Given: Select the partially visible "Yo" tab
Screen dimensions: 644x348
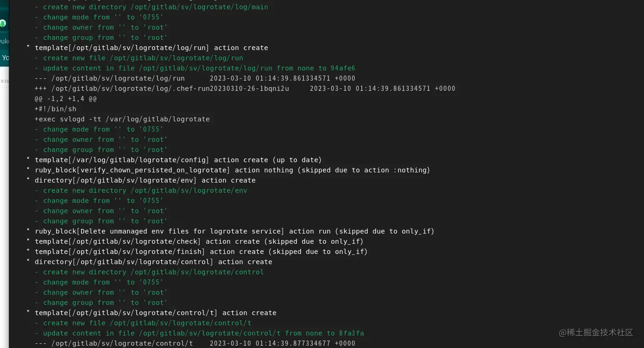Looking at the screenshot, I should [x=5, y=58].
